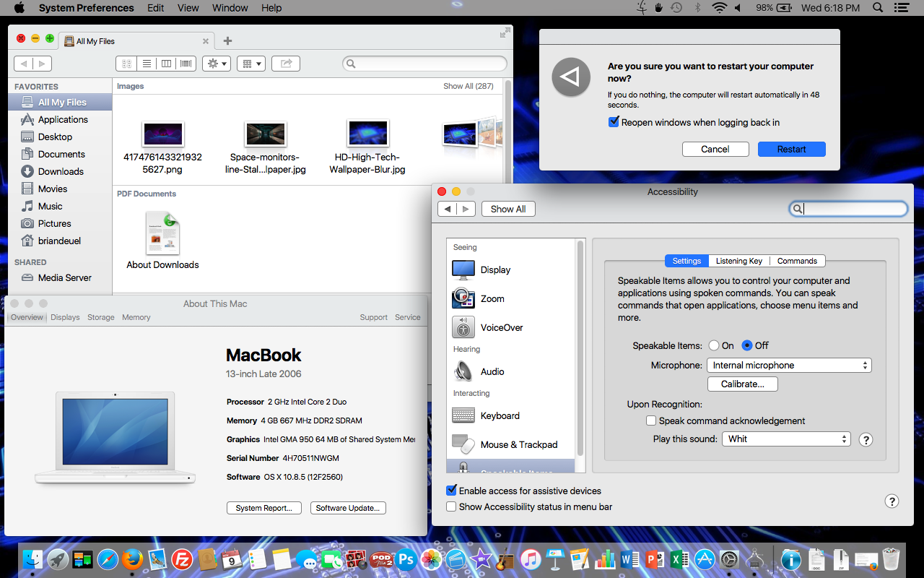
Task: Enable Speak command acknowledgement checkbox
Action: point(651,420)
